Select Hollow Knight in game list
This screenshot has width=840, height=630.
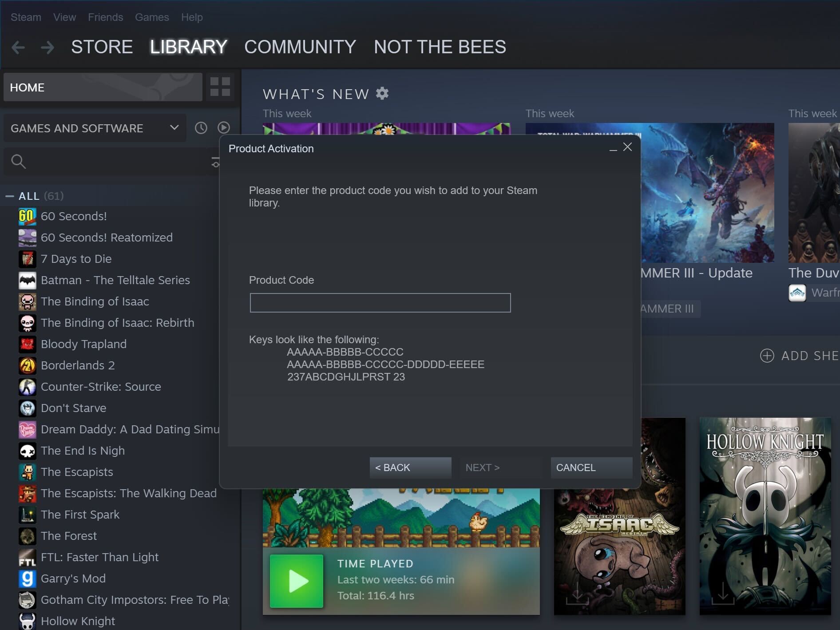[x=78, y=621]
